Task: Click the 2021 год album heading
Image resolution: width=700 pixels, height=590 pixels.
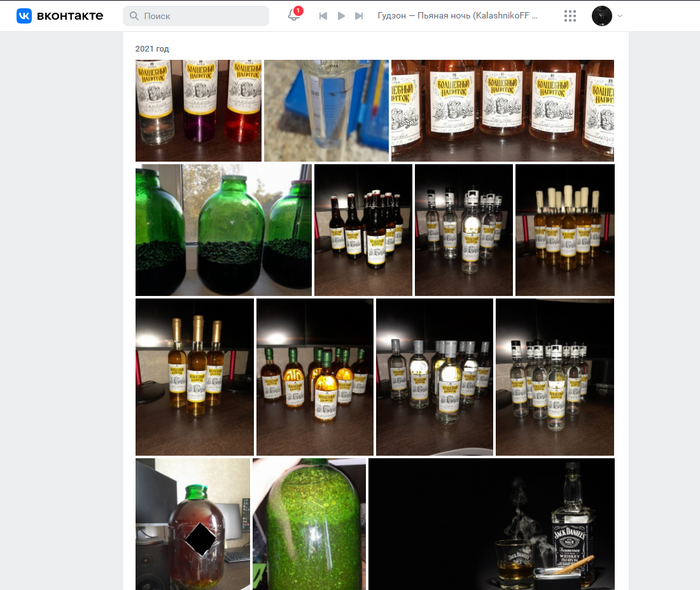Action: [x=152, y=49]
